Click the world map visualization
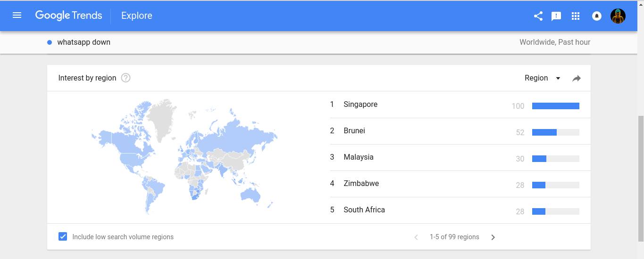This screenshot has width=644, height=259. (x=184, y=156)
